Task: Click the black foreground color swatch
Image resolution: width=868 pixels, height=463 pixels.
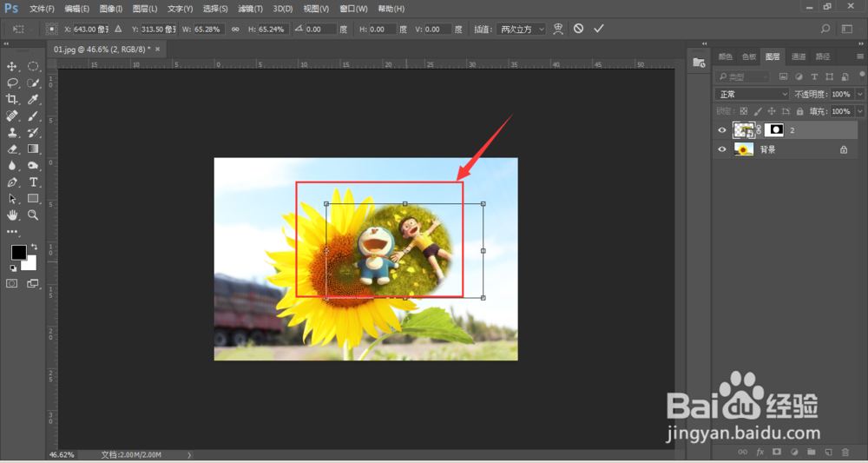Action: coord(19,253)
